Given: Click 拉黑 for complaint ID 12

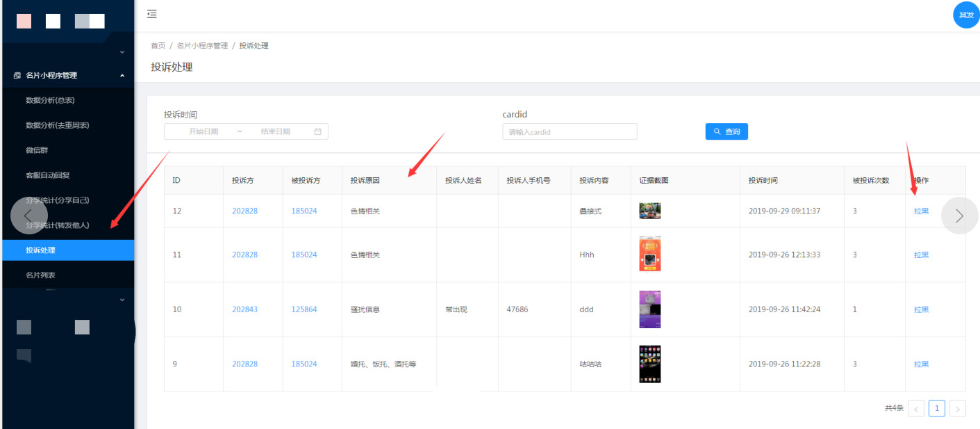Looking at the screenshot, I should pyautogui.click(x=921, y=211).
